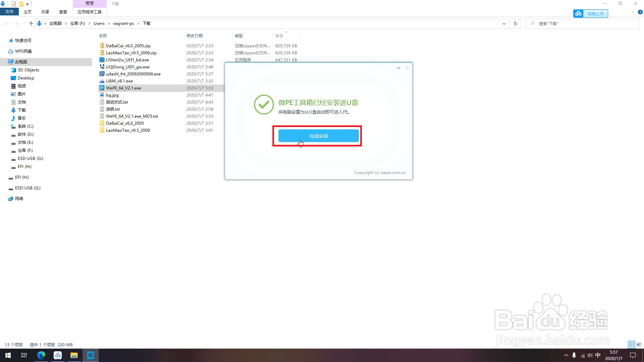The width and height of the screenshot is (644, 362).
Task: Expand the ribbon with the chevron
Action: (633, 12)
